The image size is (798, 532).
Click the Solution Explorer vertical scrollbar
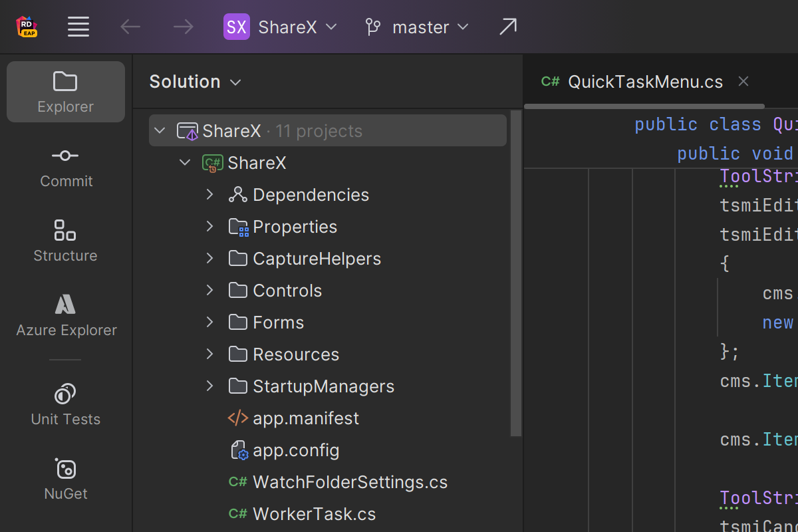tap(516, 273)
